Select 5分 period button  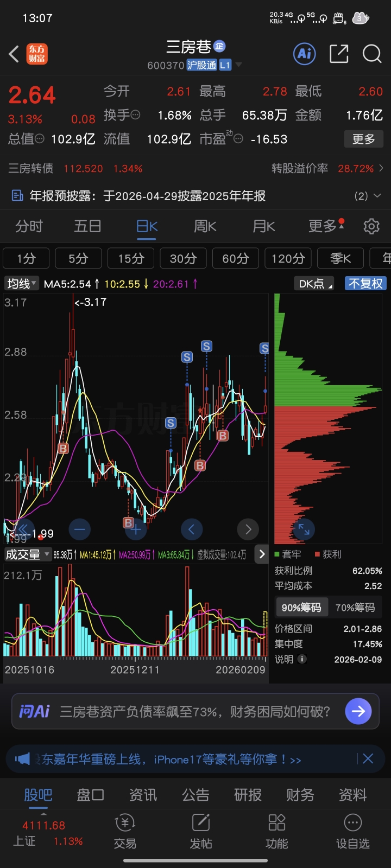tap(78, 258)
